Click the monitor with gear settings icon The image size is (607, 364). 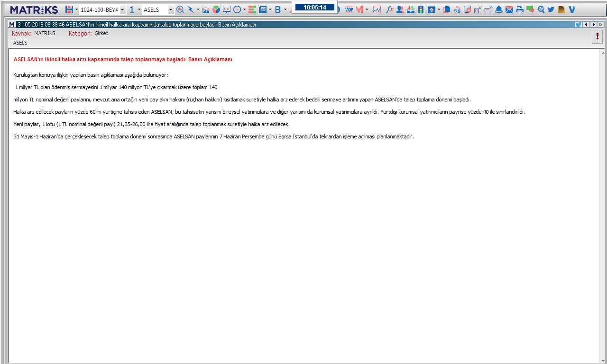468,9
